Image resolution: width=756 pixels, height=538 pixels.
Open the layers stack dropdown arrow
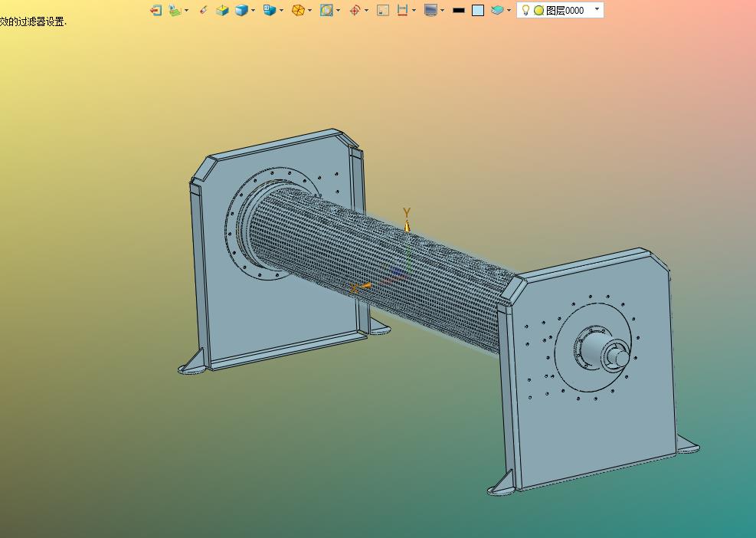click(x=509, y=10)
